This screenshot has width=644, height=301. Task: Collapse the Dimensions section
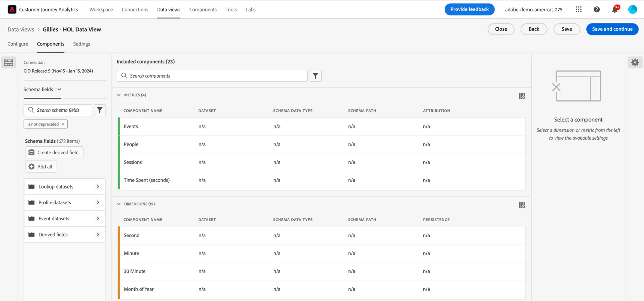(x=119, y=204)
